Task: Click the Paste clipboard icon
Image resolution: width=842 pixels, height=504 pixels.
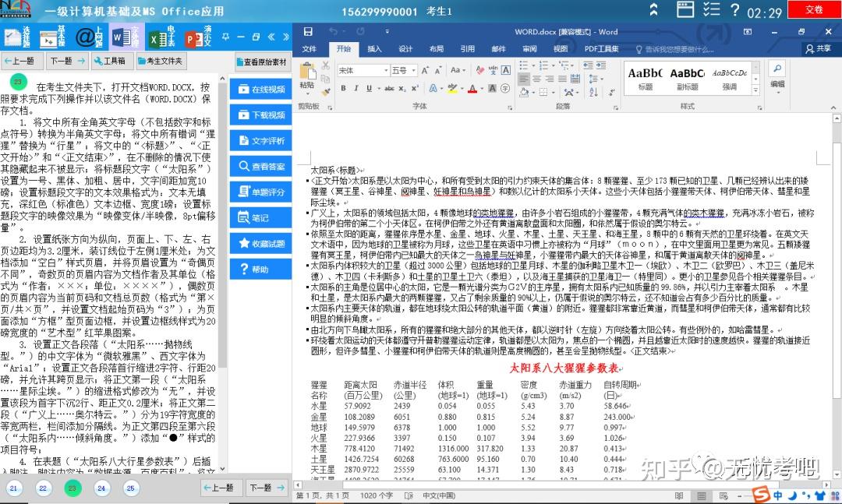Action: (x=307, y=72)
